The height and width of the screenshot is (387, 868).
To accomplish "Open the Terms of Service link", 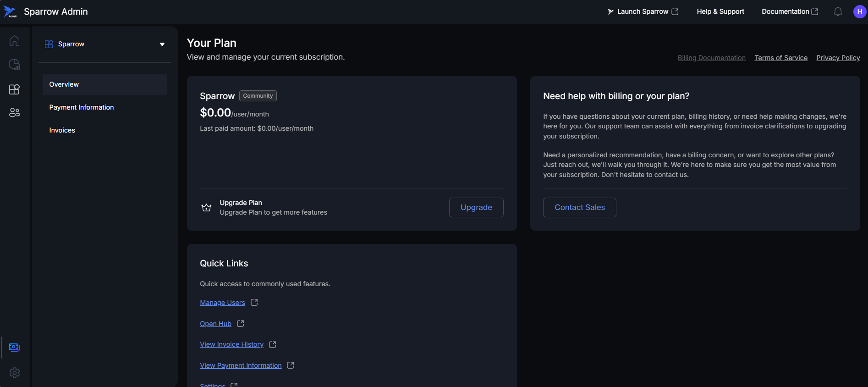I will (x=781, y=58).
